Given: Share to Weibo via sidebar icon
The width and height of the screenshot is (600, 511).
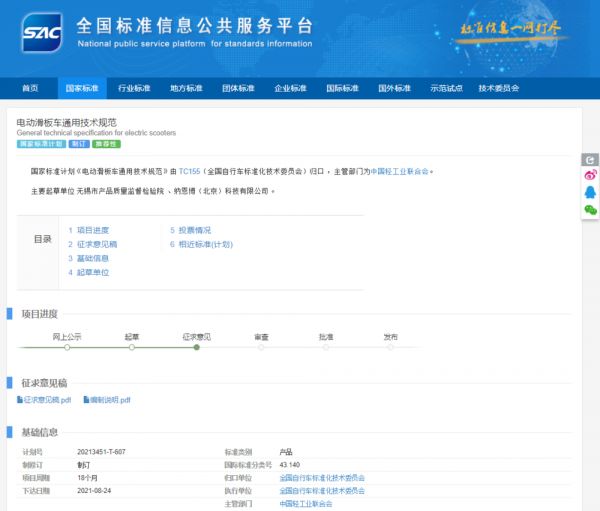Looking at the screenshot, I should click(x=590, y=176).
